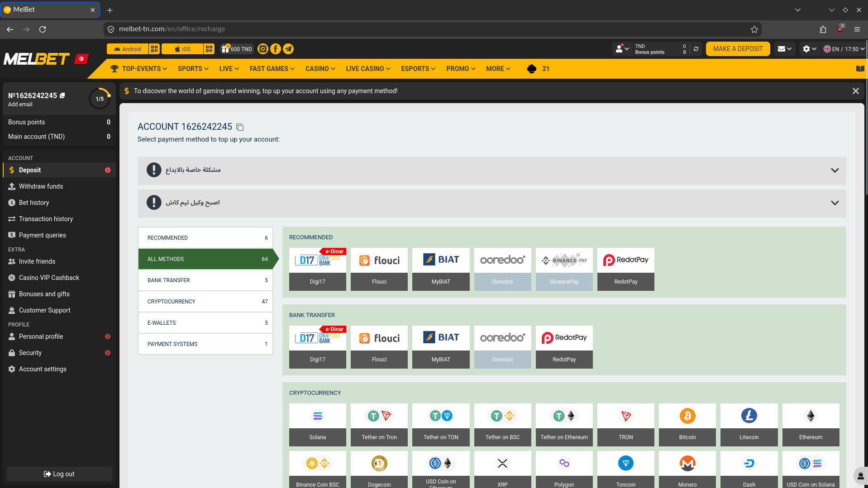Image resolution: width=868 pixels, height=488 pixels.
Task: Show the iOS app QR code
Action: (x=209, y=49)
